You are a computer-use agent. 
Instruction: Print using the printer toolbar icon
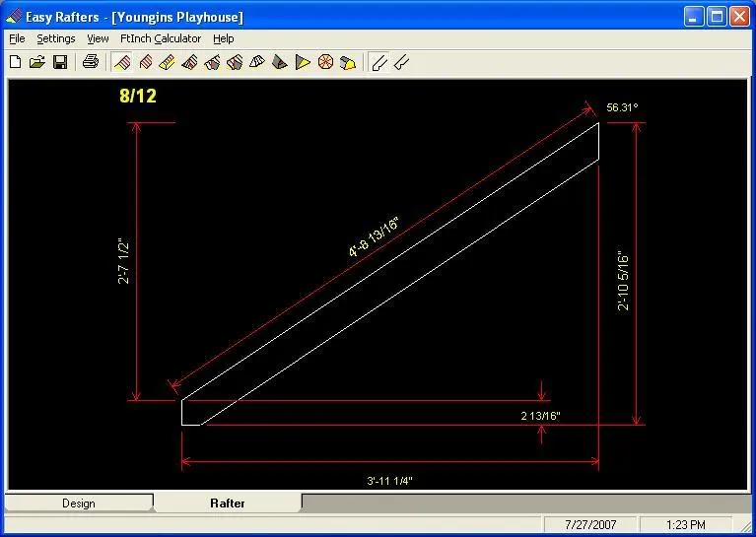click(91, 62)
